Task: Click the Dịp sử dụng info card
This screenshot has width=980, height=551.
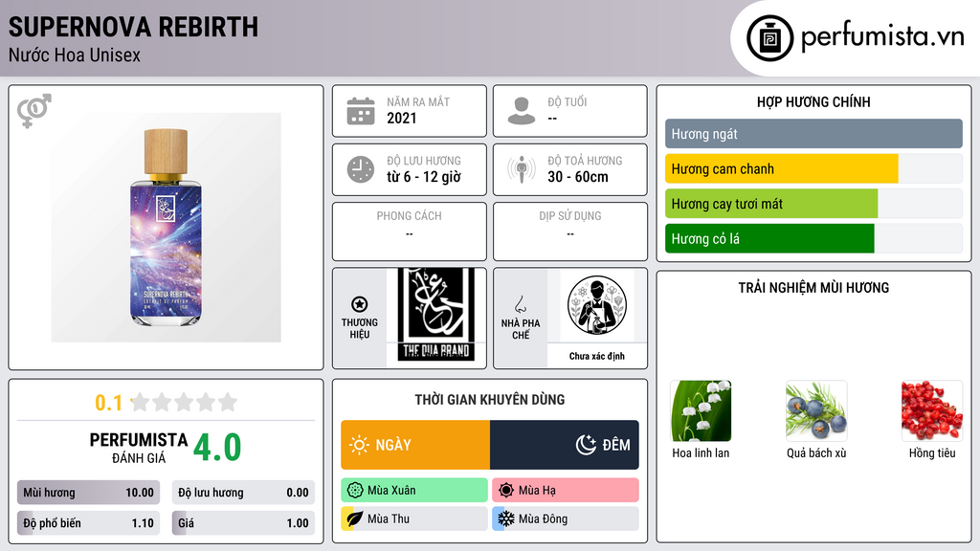Action: (x=570, y=231)
